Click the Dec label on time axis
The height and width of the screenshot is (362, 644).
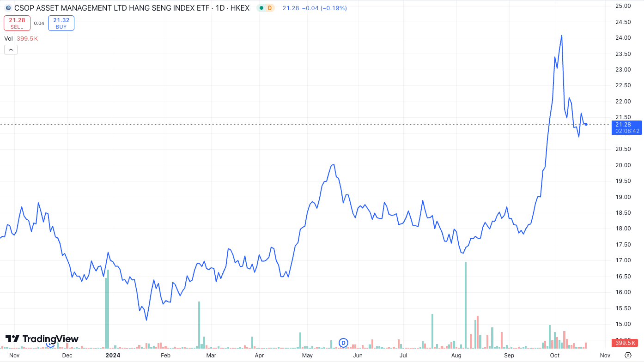67,356
